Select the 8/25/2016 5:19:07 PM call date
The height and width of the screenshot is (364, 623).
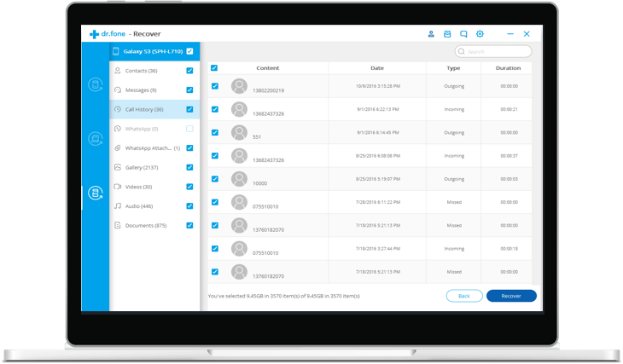click(378, 179)
